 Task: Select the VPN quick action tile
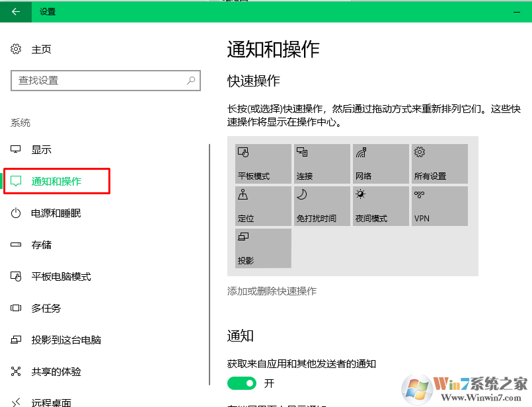point(439,206)
